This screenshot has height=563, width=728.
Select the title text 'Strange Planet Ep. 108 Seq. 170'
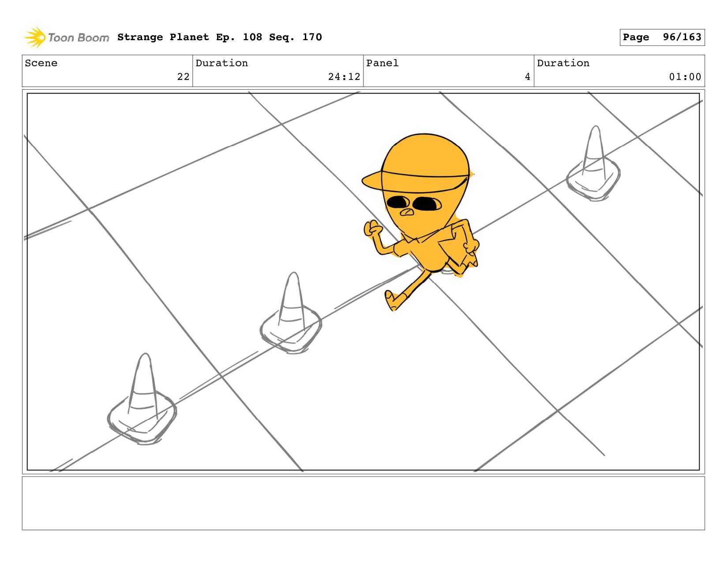click(x=220, y=37)
